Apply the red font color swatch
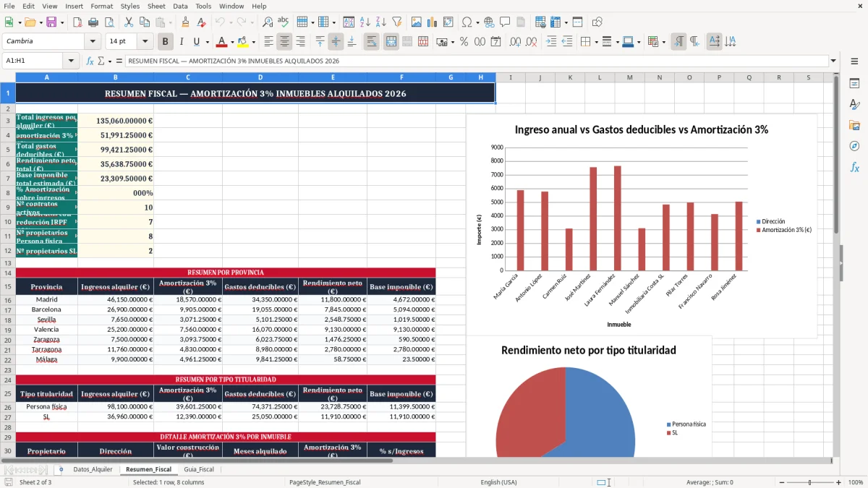Viewport: 868px width, 488px height. click(221, 42)
